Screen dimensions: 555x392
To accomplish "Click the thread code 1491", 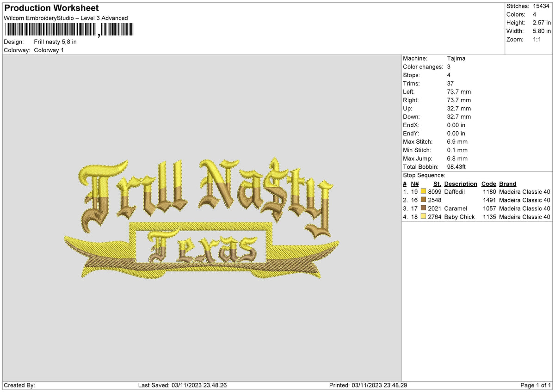I will (x=489, y=200).
